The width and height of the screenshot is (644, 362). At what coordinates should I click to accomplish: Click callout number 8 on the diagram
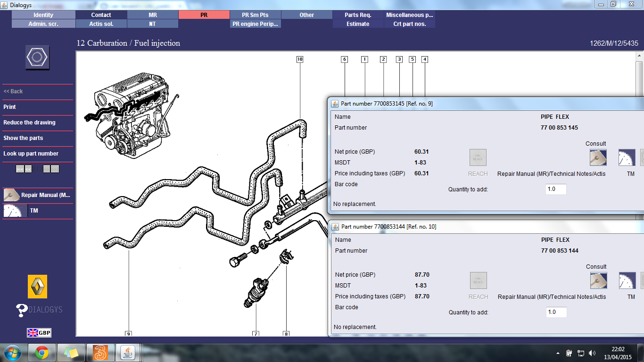click(x=286, y=334)
